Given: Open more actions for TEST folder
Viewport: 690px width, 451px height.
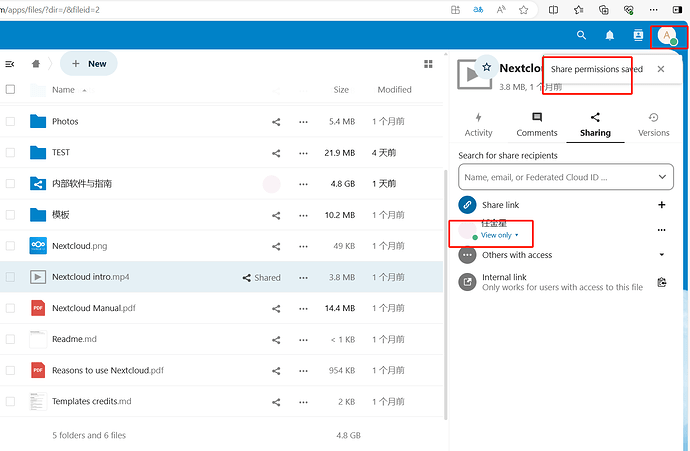Looking at the screenshot, I should pos(303,153).
